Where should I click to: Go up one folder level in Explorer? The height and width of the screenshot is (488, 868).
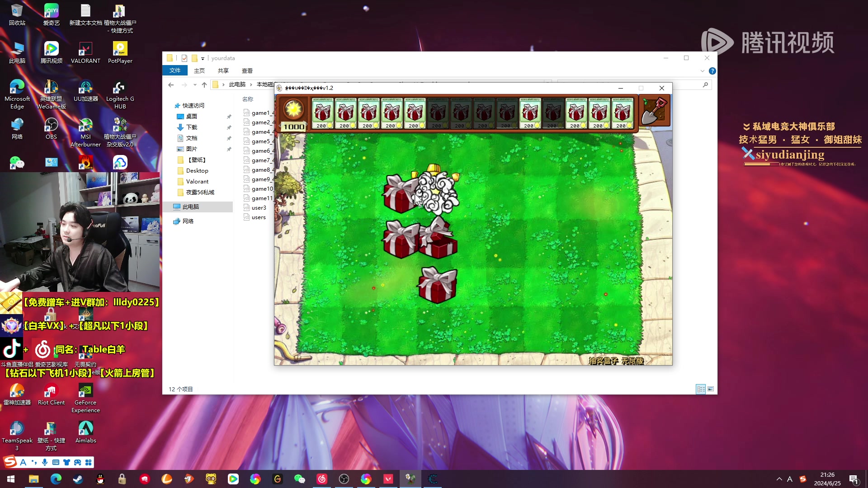click(x=204, y=84)
